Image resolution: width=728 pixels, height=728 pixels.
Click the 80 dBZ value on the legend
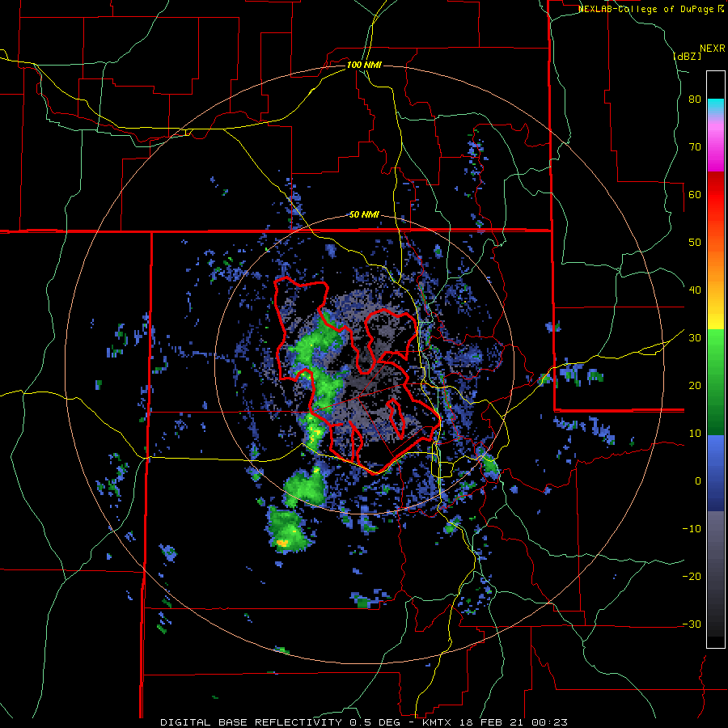(695, 99)
